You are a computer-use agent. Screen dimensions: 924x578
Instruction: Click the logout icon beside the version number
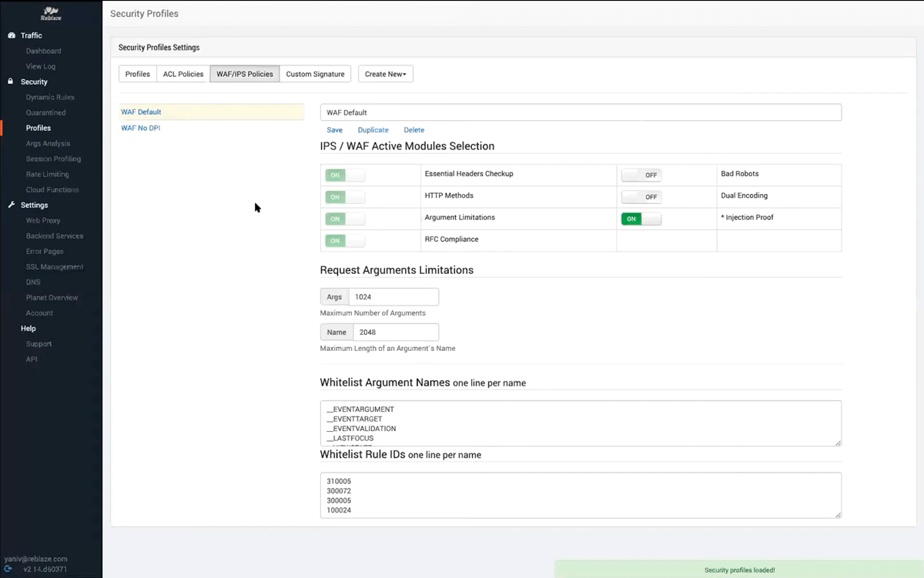(x=8, y=570)
